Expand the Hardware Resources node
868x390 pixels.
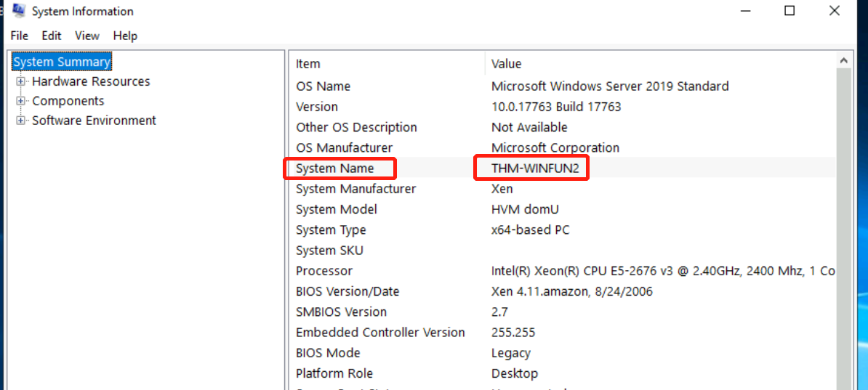pos(21,81)
